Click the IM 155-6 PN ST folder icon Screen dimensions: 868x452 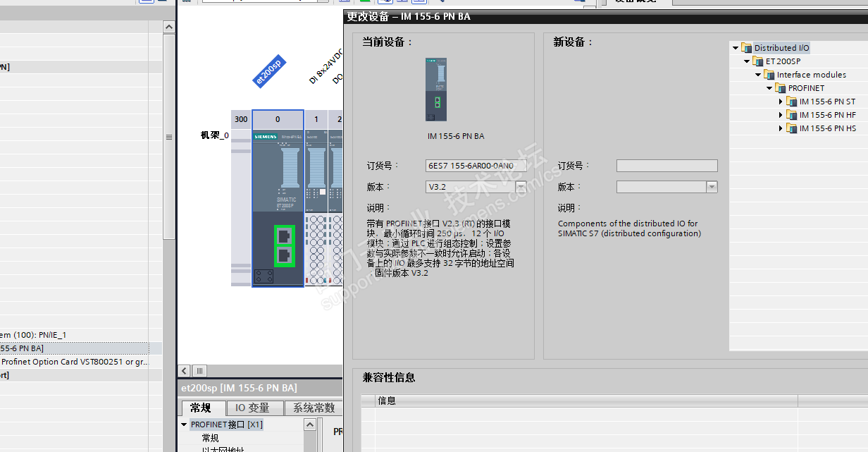tap(792, 102)
